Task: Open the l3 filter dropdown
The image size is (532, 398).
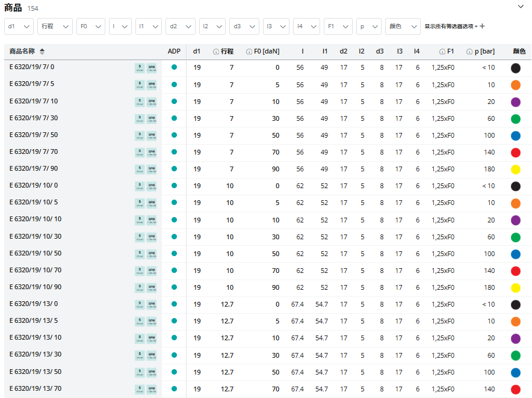Action: coord(276,26)
